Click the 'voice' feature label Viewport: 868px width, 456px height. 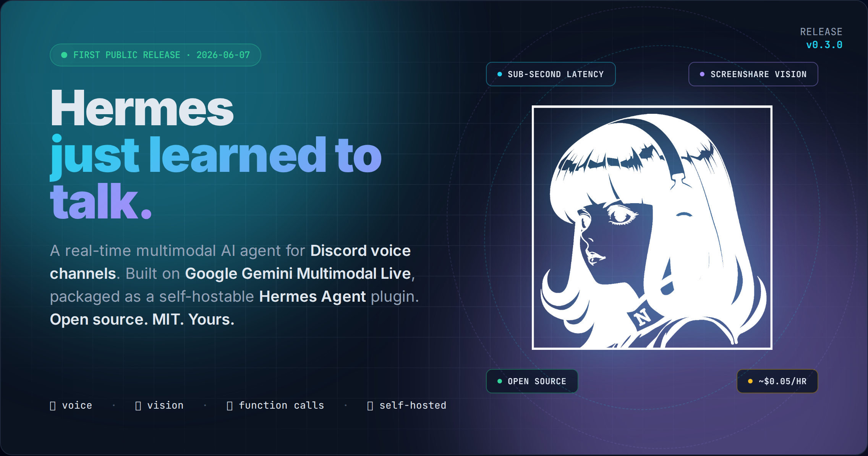pyautogui.click(x=77, y=405)
